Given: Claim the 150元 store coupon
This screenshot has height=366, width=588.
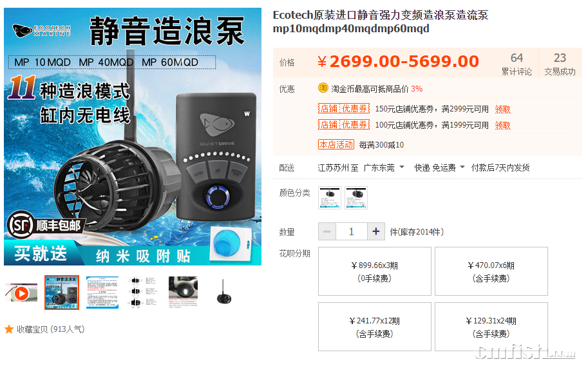Looking at the screenshot, I should (x=502, y=110).
